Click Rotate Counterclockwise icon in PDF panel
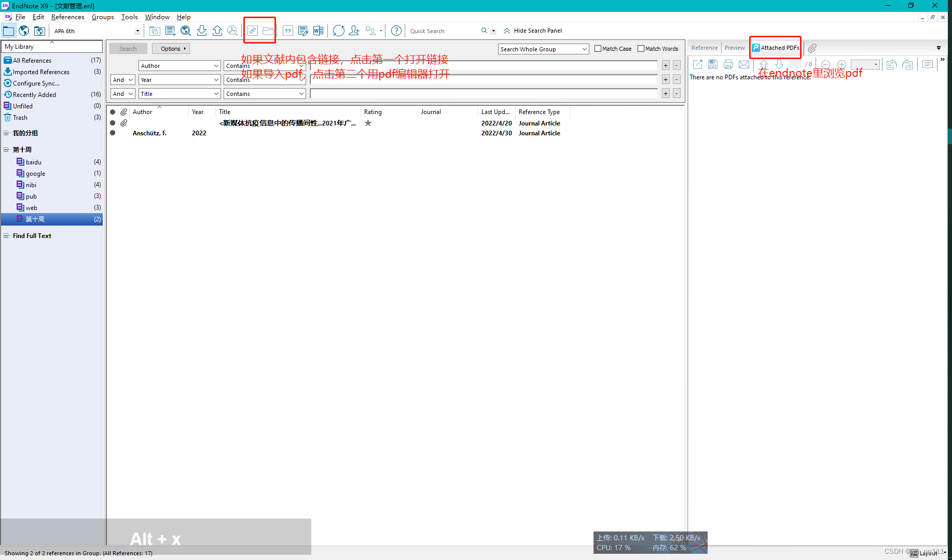Viewport: 952px width, 560px height. point(892,65)
